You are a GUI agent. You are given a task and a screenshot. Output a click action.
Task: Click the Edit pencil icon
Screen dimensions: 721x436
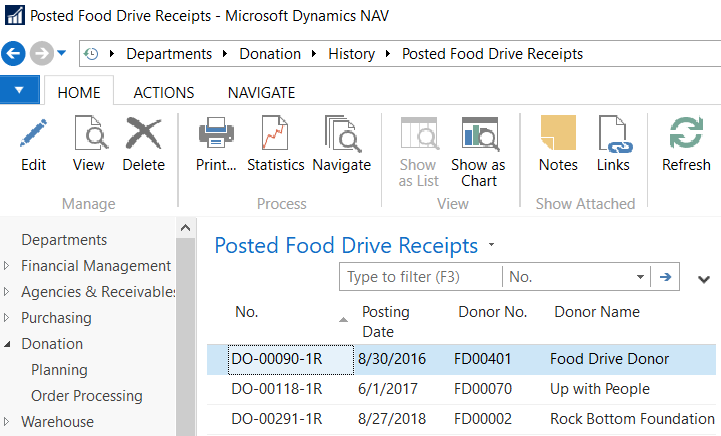pos(33,144)
